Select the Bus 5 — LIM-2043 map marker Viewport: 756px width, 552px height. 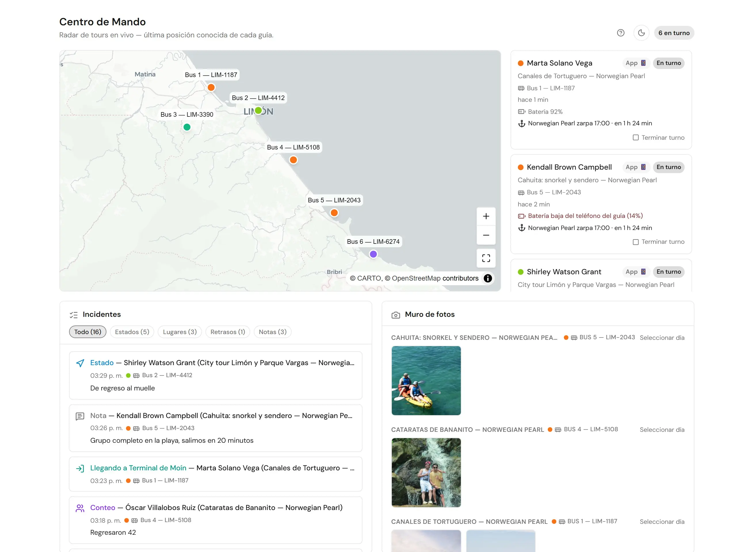pos(334,212)
